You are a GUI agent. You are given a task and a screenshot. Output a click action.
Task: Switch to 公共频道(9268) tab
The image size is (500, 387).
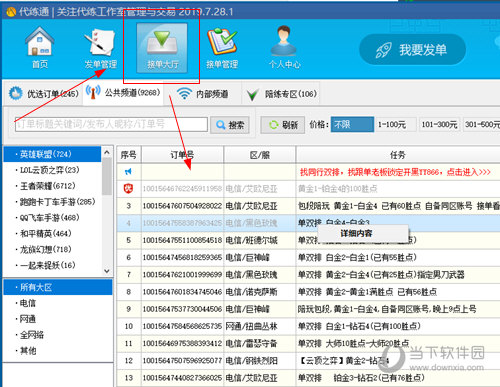pos(123,93)
